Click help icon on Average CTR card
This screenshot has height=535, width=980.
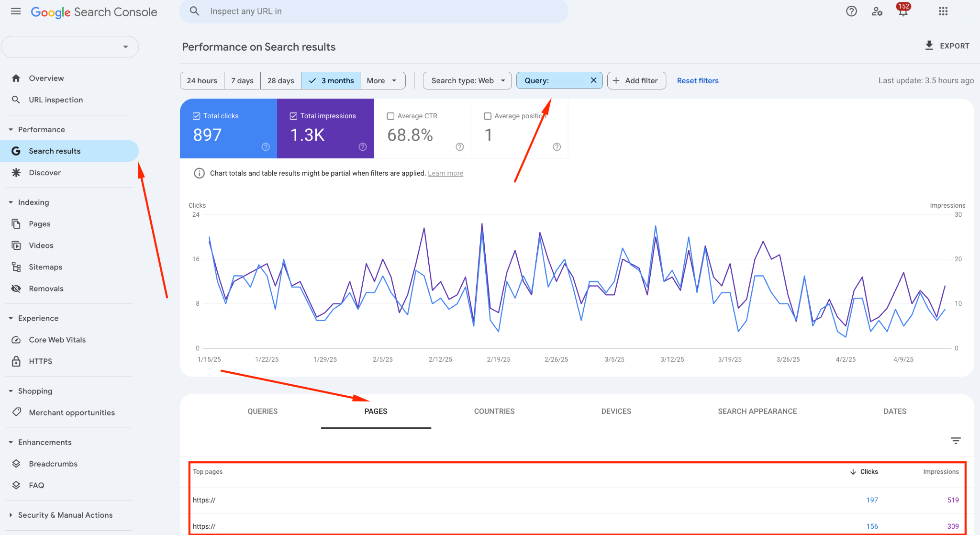coord(460,147)
